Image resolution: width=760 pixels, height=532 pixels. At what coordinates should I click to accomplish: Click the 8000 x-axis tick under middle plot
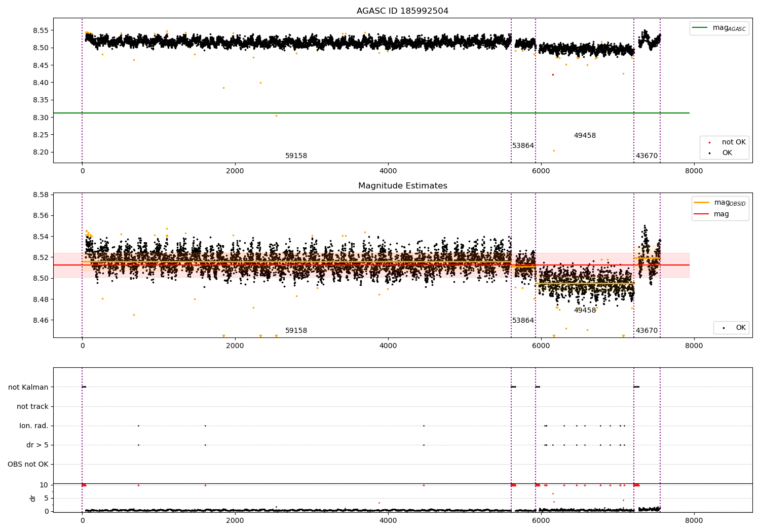[694, 346]
